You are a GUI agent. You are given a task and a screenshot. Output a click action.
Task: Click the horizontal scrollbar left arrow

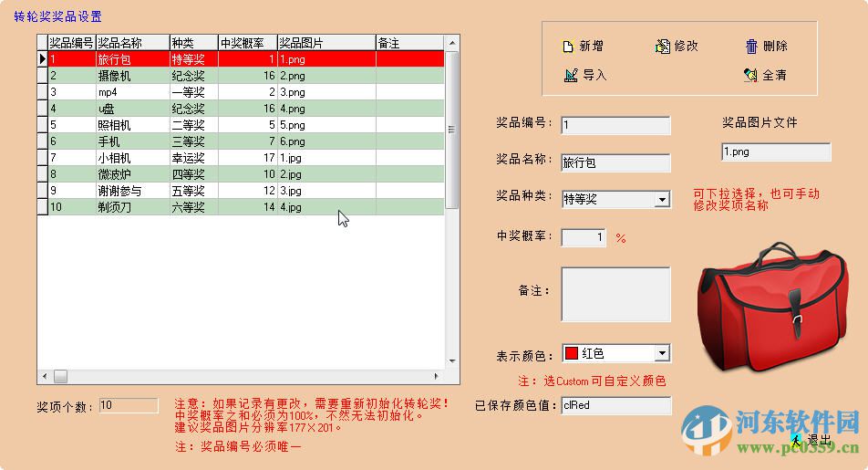click(45, 376)
